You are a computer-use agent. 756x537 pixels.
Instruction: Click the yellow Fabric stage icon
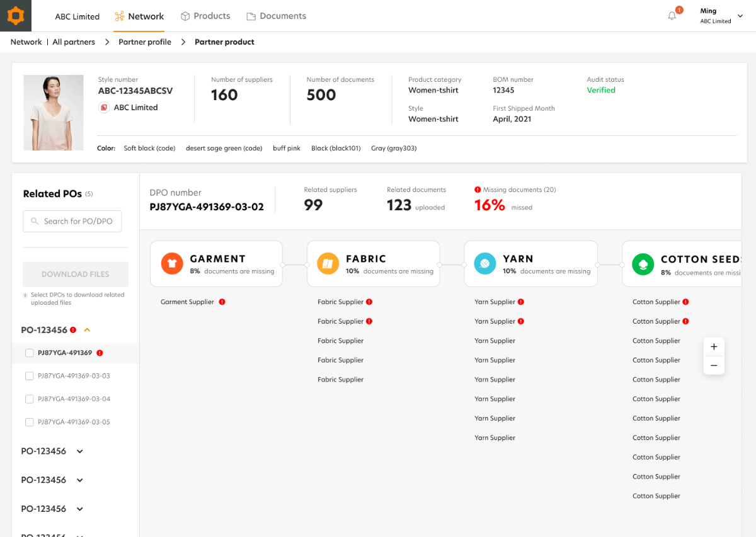(x=328, y=264)
